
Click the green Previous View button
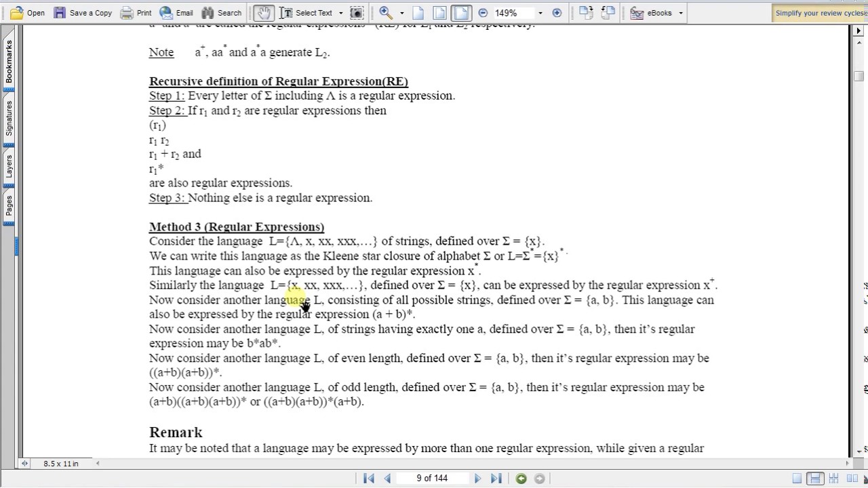click(521, 479)
